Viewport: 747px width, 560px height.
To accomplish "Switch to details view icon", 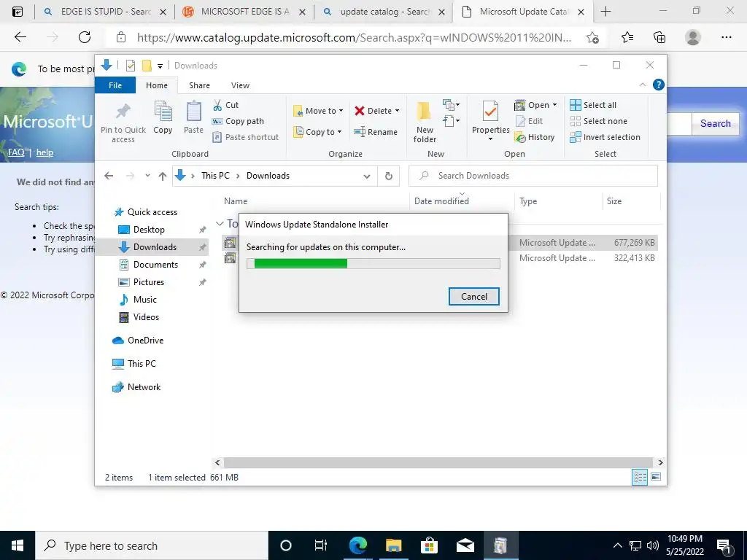I will [x=640, y=477].
